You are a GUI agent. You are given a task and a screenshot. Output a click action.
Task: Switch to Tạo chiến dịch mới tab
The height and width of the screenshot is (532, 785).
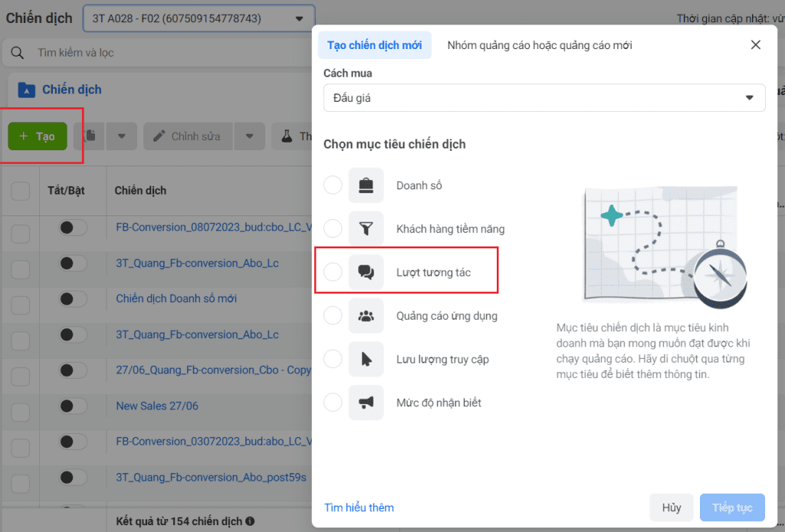(x=374, y=45)
